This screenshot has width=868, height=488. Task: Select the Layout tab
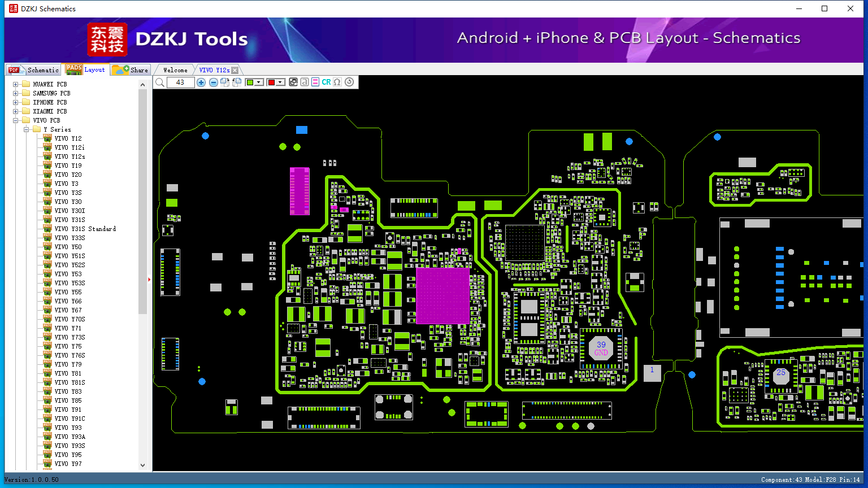click(85, 69)
